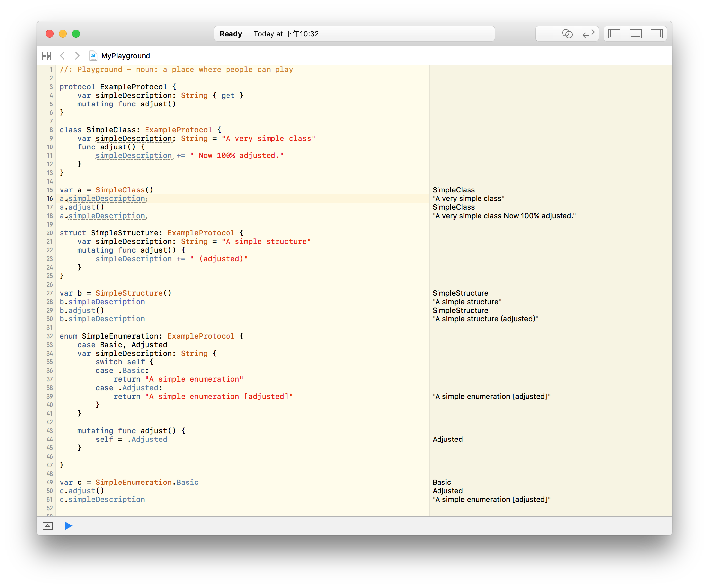This screenshot has width=709, height=588.
Task: Go back in navigation history
Action: click(x=63, y=56)
